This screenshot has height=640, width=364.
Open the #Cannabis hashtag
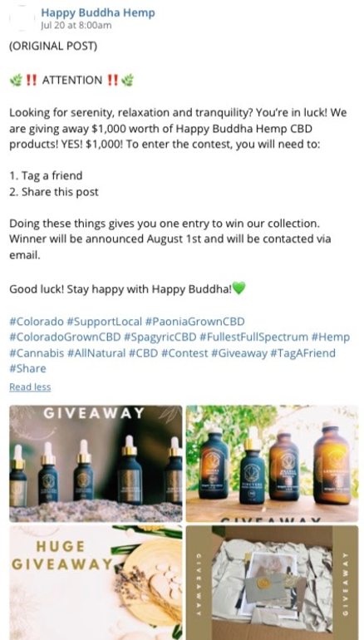[x=37, y=352]
